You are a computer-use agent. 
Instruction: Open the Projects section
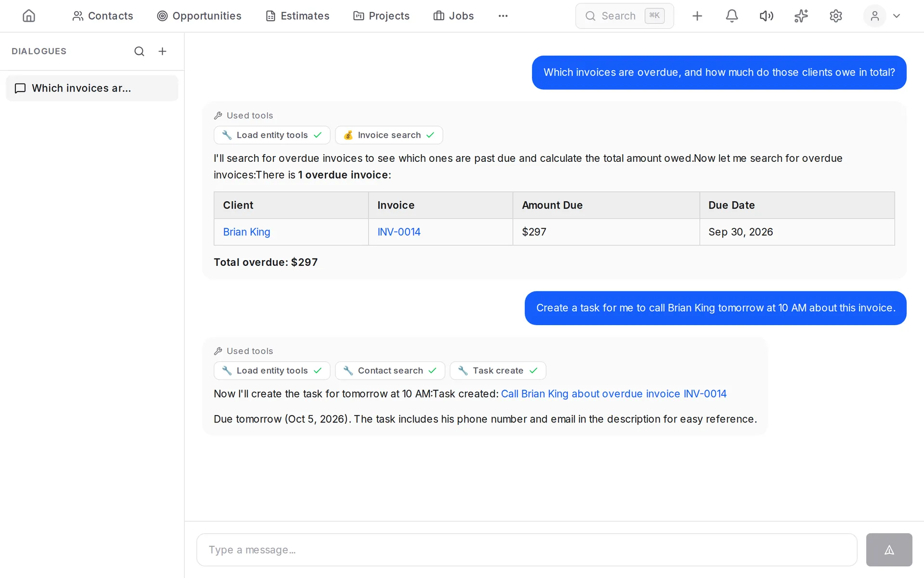coord(381,16)
